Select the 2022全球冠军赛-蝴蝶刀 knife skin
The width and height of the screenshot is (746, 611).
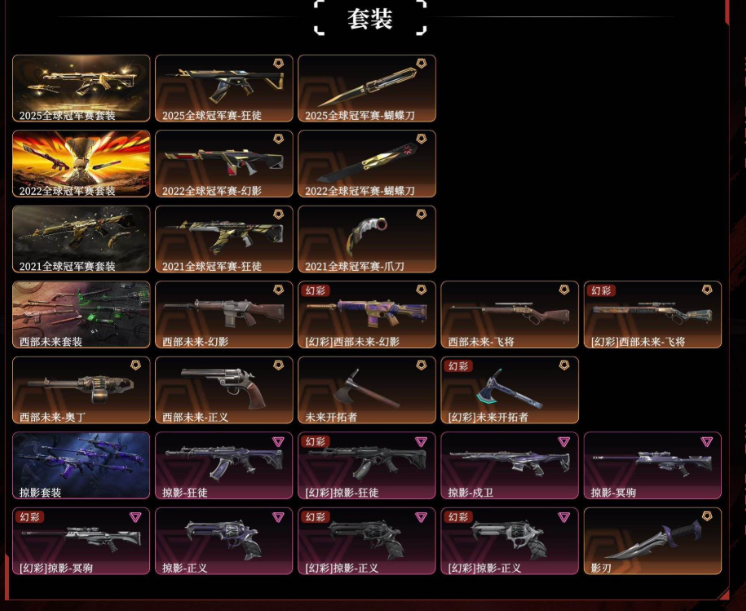coord(367,164)
